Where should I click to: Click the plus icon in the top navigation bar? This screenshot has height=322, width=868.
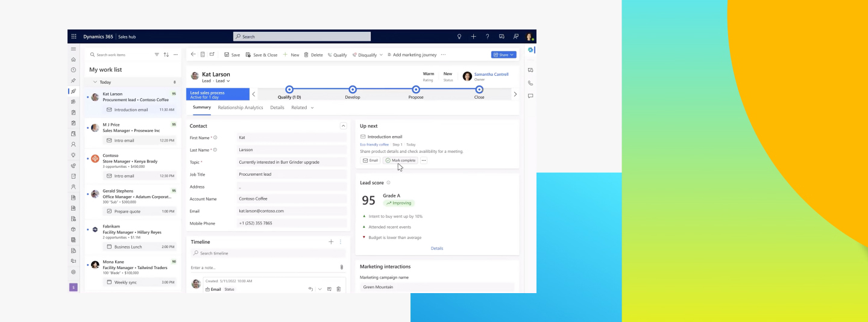pyautogui.click(x=473, y=37)
